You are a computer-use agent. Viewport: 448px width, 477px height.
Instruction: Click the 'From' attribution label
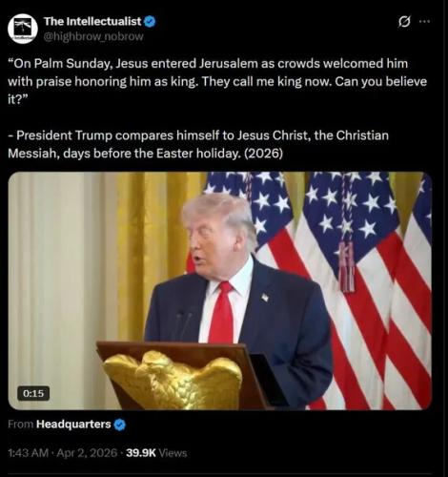coord(21,425)
